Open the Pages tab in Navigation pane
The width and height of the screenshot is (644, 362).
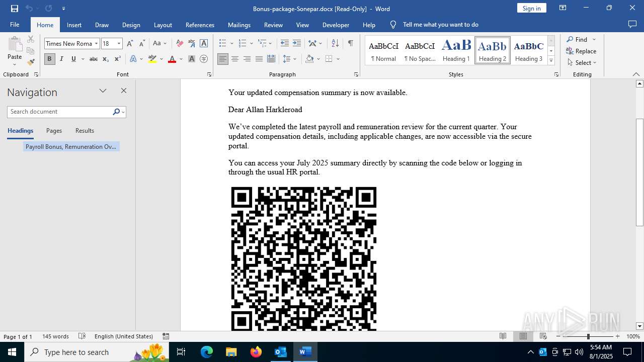[54, 131]
